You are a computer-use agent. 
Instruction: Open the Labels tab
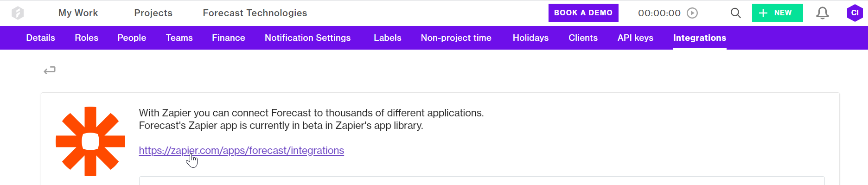pyautogui.click(x=388, y=38)
